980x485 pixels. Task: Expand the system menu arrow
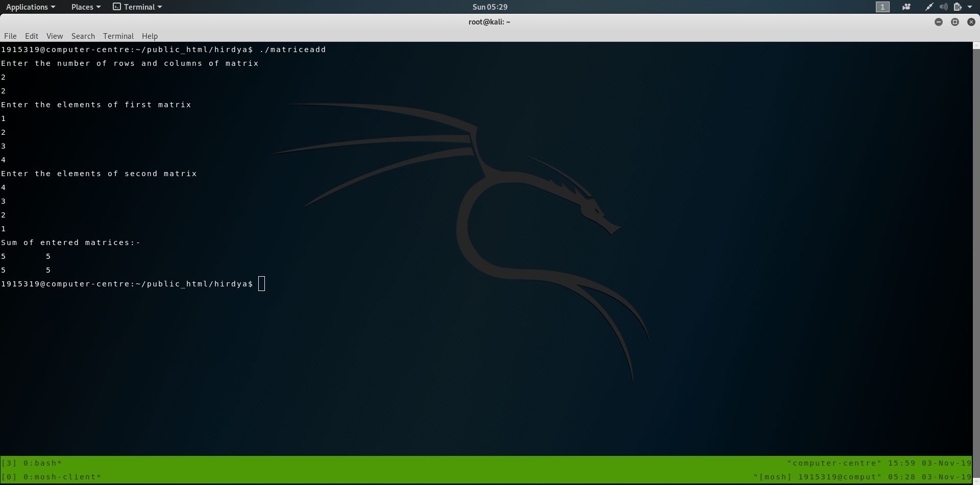coord(970,7)
